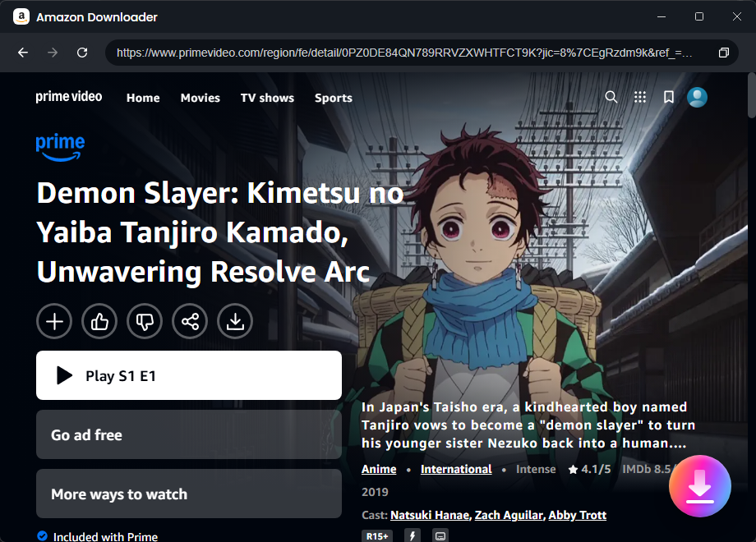Open the Prime Video logo home link

(x=69, y=97)
